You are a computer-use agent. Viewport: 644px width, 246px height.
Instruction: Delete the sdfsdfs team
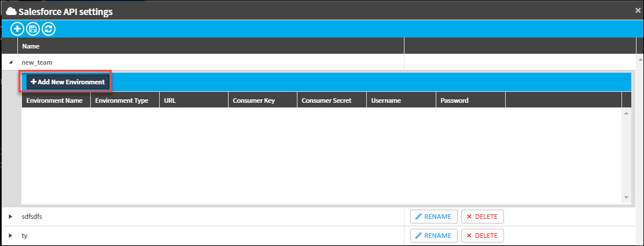(x=482, y=217)
